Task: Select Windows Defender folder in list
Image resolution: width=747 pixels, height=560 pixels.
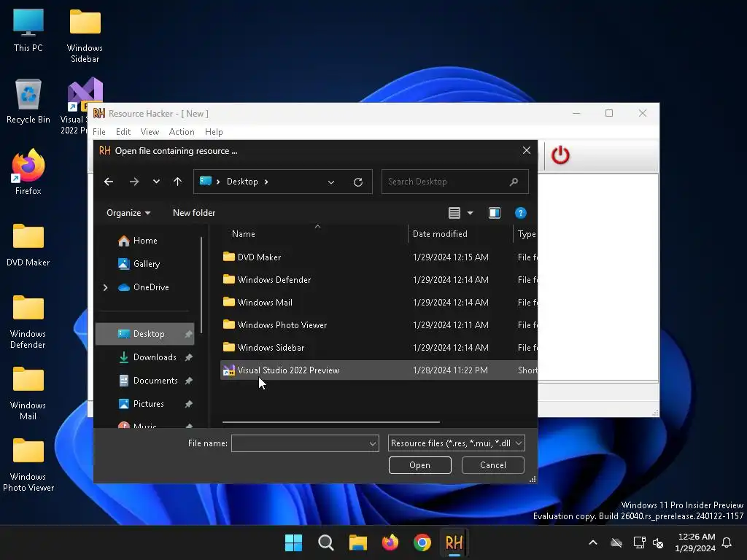Action: [x=379, y=279]
